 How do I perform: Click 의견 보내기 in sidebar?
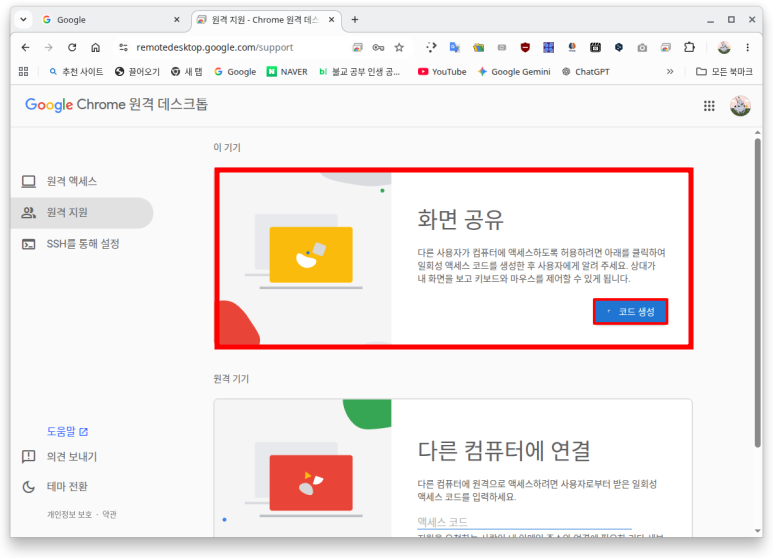(59, 456)
